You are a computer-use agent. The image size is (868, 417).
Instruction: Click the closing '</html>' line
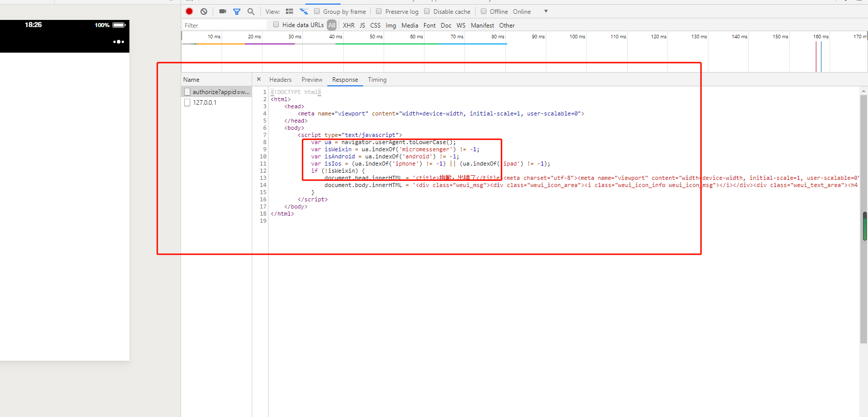pos(282,214)
